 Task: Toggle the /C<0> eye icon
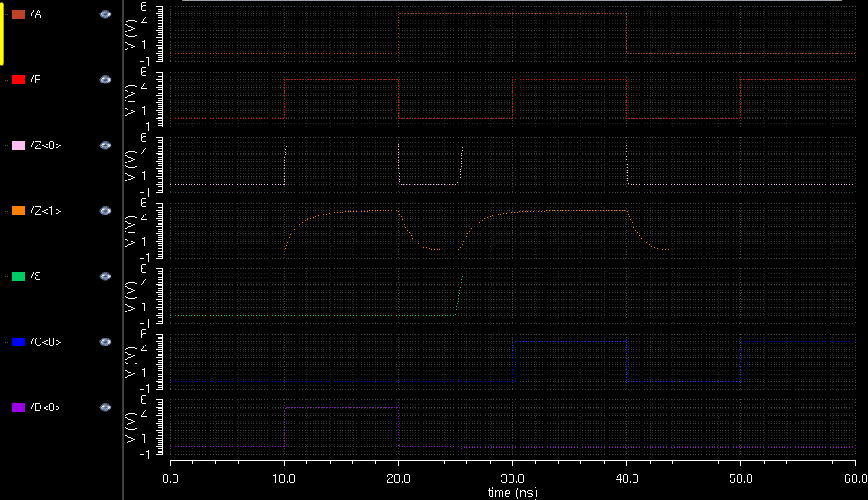[x=105, y=342]
